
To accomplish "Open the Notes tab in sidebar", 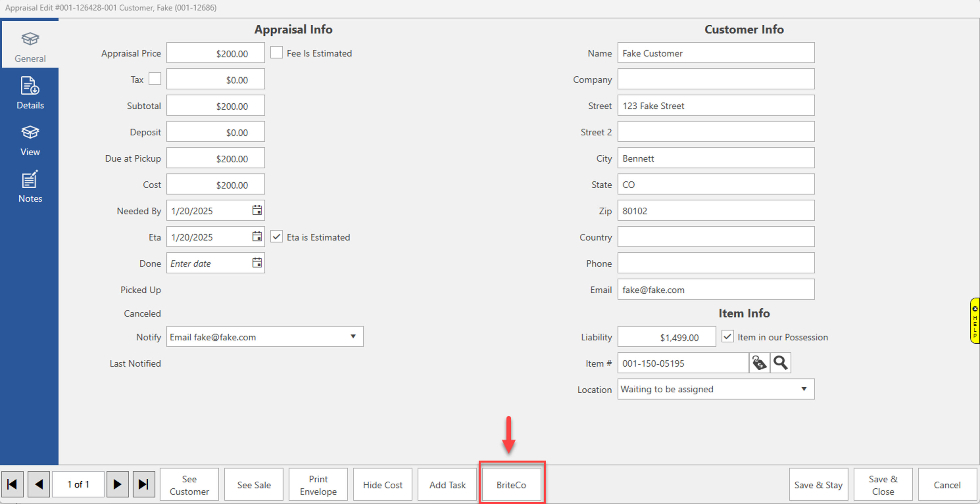I will coord(30,186).
